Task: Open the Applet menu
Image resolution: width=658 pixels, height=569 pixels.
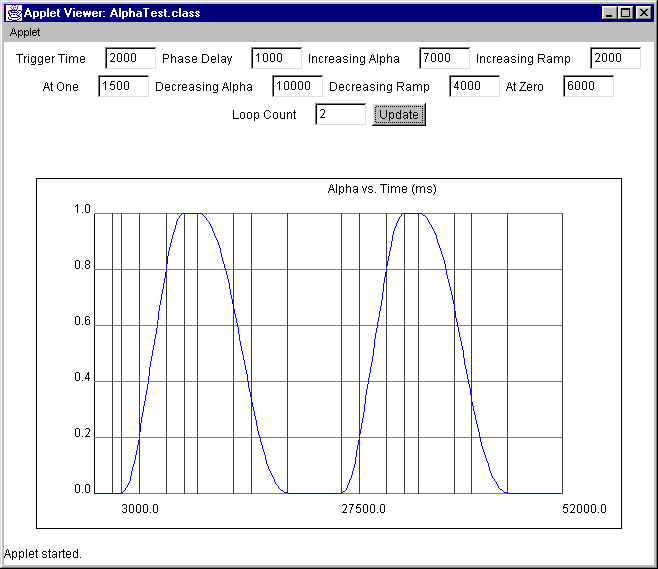Action: click(25, 32)
